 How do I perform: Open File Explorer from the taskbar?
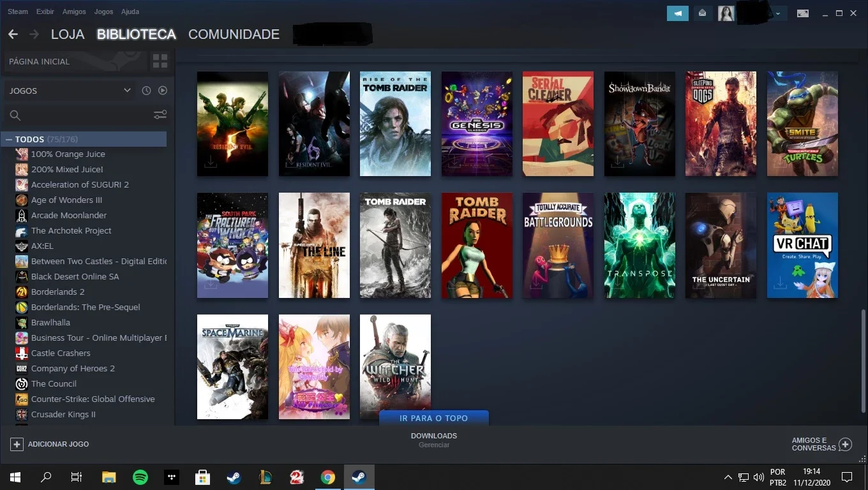109,477
